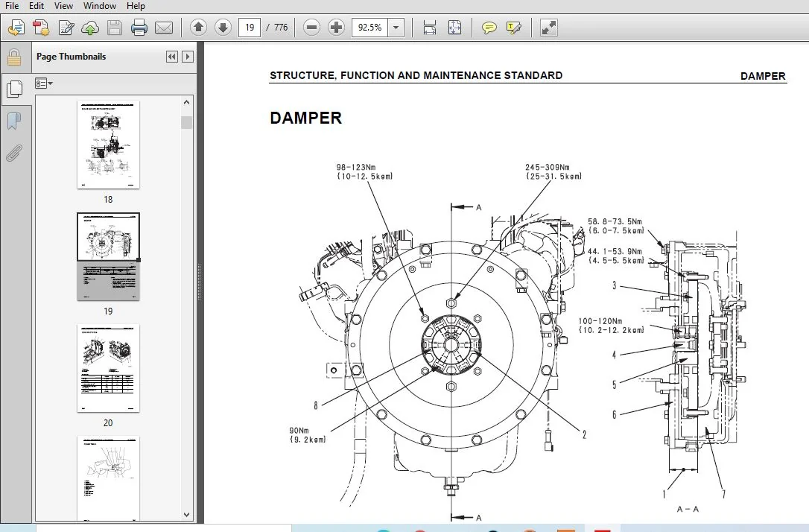Click the fit width scrolling icon
This screenshot has height=532, width=809.
[x=429, y=28]
